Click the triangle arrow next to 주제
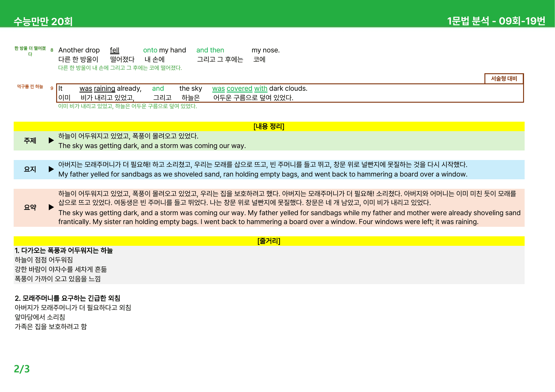The image size is (555, 392). pyautogui.click(x=51, y=140)
